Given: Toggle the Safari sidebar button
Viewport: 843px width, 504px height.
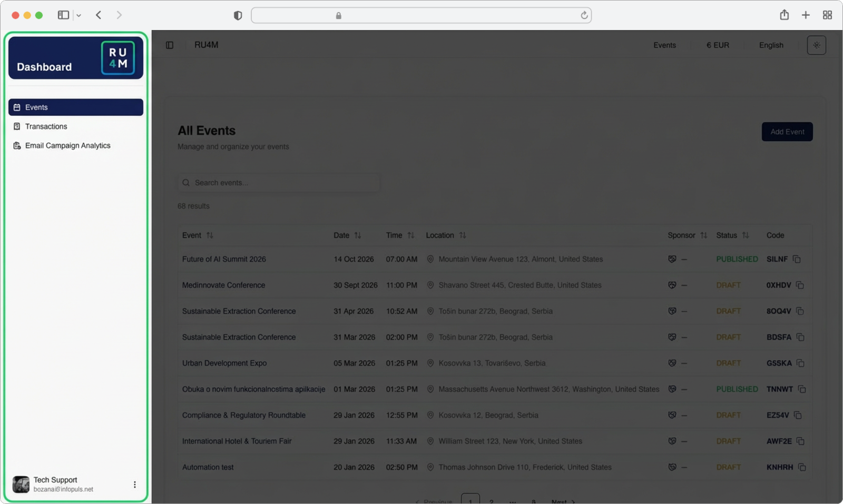Looking at the screenshot, I should [x=63, y=15].
